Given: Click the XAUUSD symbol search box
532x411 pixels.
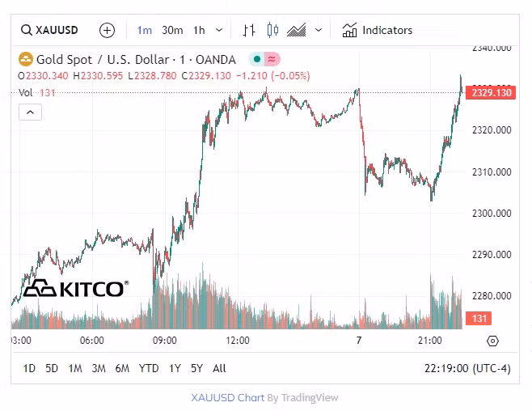Looking at the screenshot, I should [50, 31].
